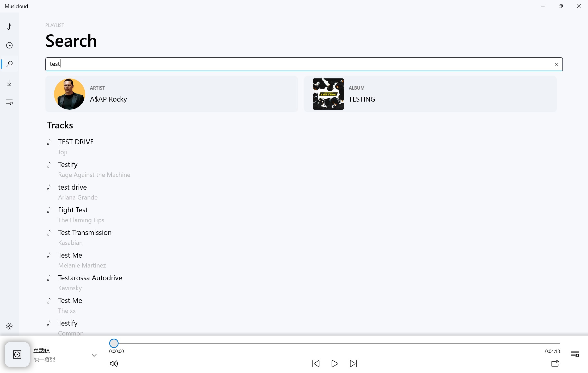Skip to the previous track
Screen dimensions: 588x373
coord(316,364)
